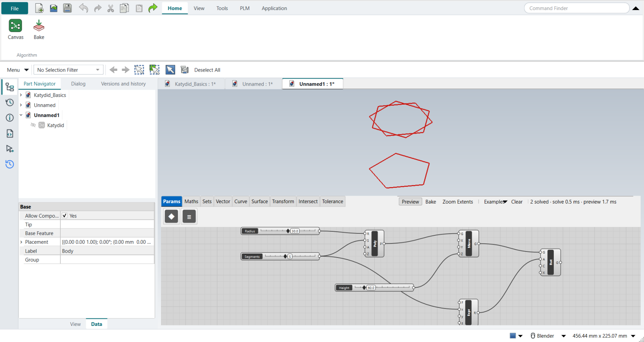Select the arrow pointer selection tool
Viewport: 644px width, 342px height.
point(170,70)
